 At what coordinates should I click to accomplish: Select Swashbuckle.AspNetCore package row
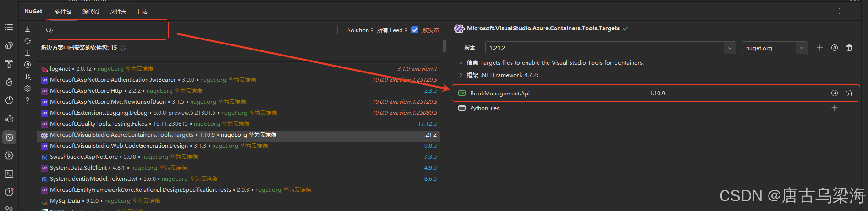point(239,157)
